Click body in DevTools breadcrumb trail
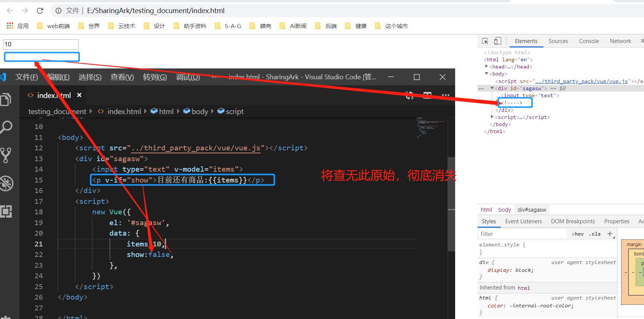644x319 pixels. click(505, 210)
